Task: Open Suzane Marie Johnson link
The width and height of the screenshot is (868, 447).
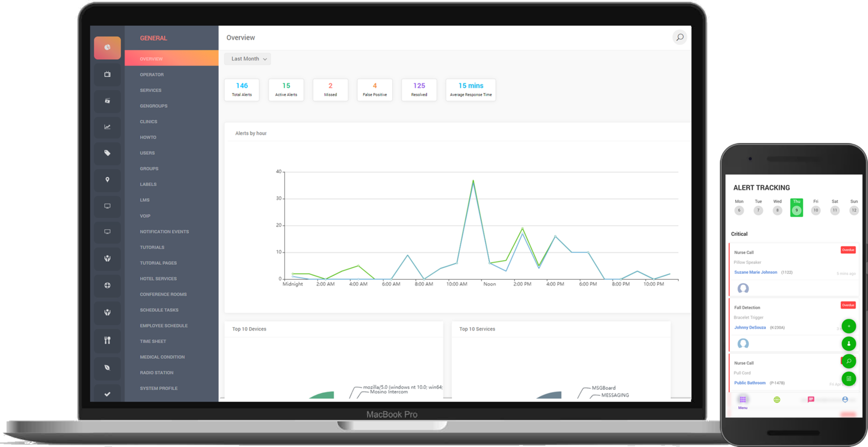Action: click(x=755, y=273)
